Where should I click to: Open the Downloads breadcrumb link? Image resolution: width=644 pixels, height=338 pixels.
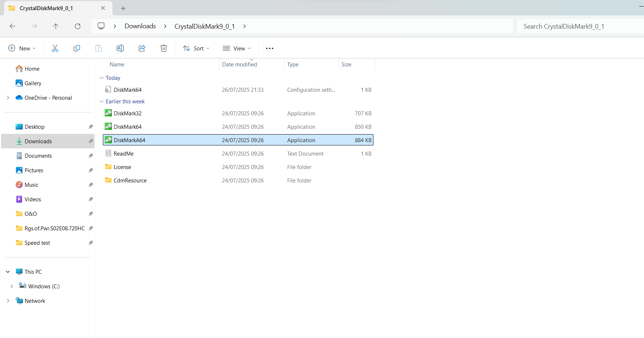coord(140,26)
